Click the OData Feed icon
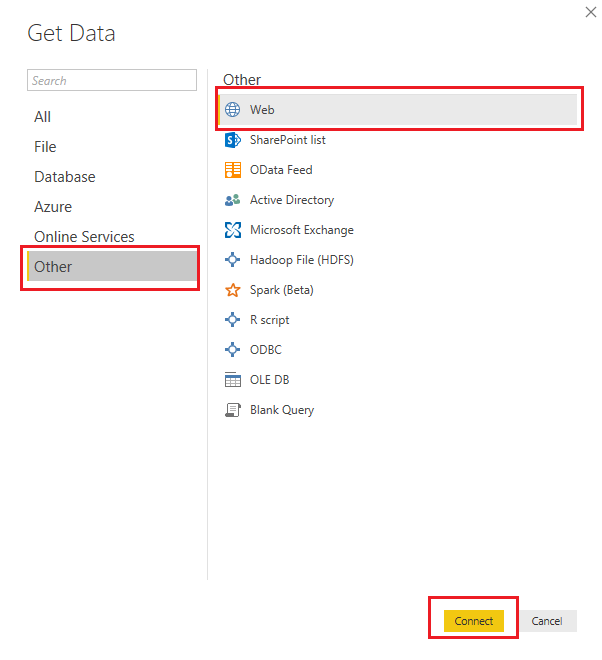 tap(233, 170)
